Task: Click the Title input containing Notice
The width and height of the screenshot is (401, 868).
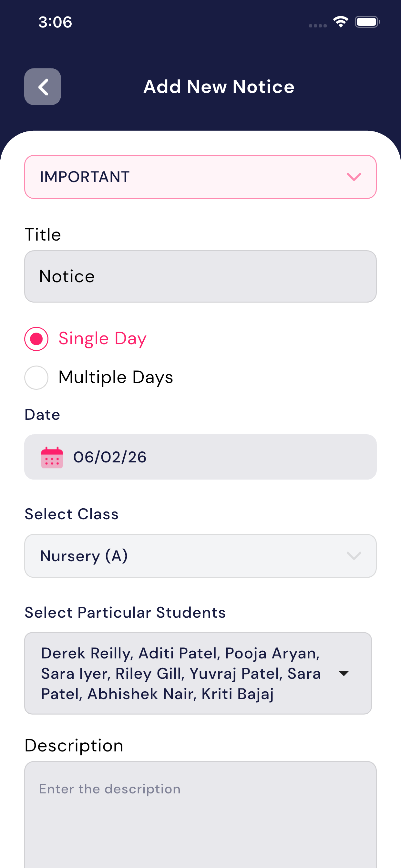Action: point(200,276)
